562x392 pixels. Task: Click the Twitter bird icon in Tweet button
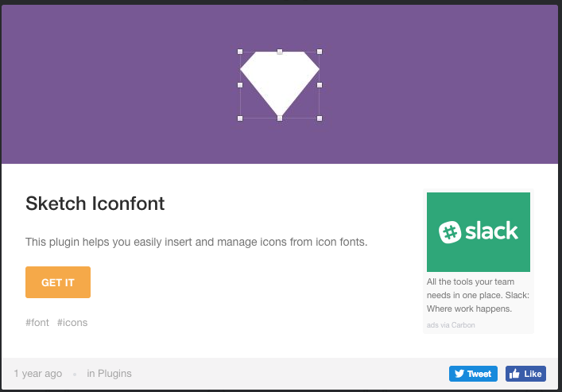coord(459,374)
